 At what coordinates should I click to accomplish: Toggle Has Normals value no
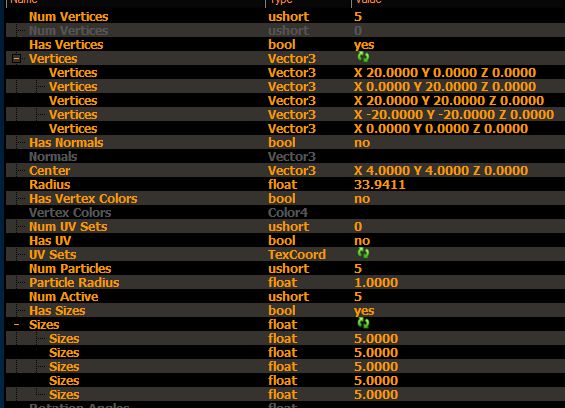coord(362,143)
